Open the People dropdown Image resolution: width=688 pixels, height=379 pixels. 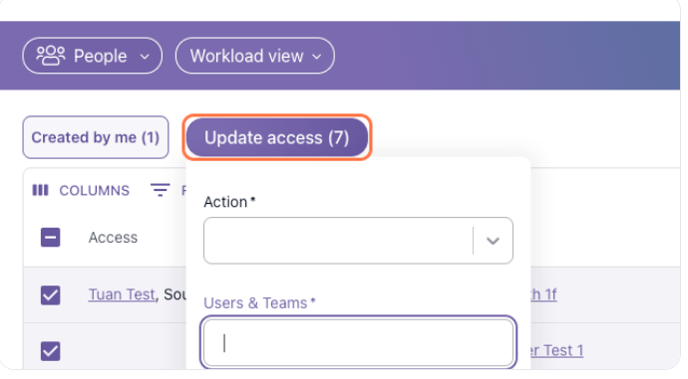point(93,56)
